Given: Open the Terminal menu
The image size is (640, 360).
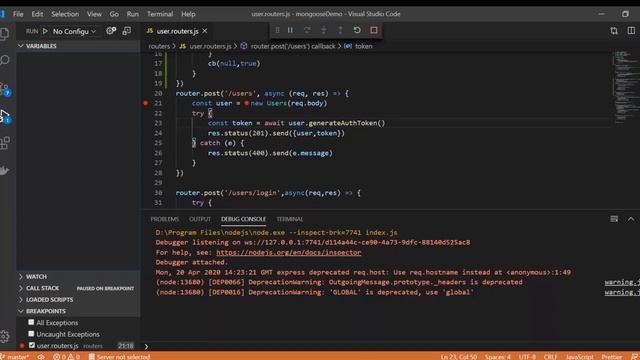Looking at the screenshot, I should pos(160,14).
